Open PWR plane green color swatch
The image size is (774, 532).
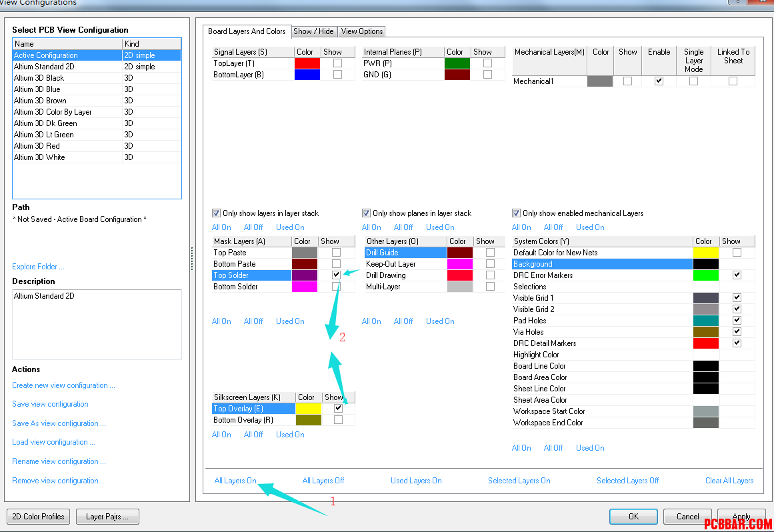457,63
